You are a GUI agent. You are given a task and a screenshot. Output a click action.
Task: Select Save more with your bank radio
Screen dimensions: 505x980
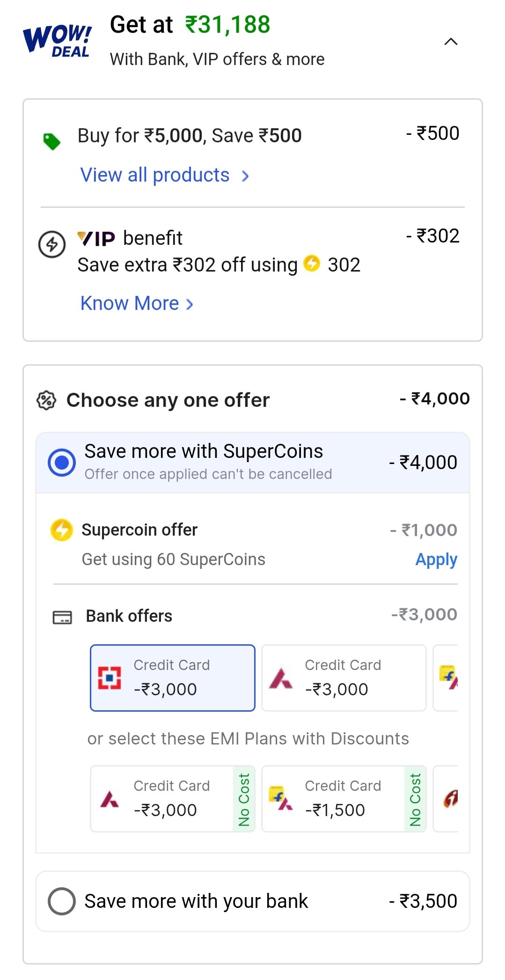click(x=62, y=901)
